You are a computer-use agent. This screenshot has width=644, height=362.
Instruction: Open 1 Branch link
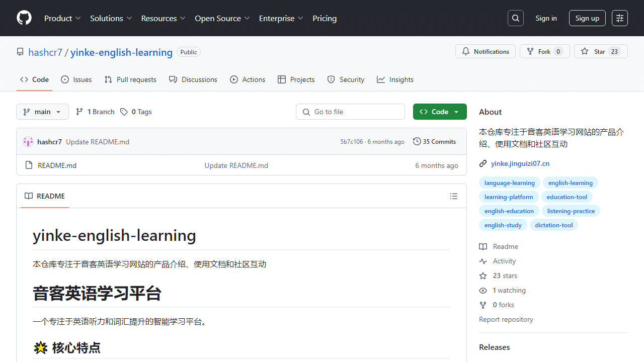(95, 112)
